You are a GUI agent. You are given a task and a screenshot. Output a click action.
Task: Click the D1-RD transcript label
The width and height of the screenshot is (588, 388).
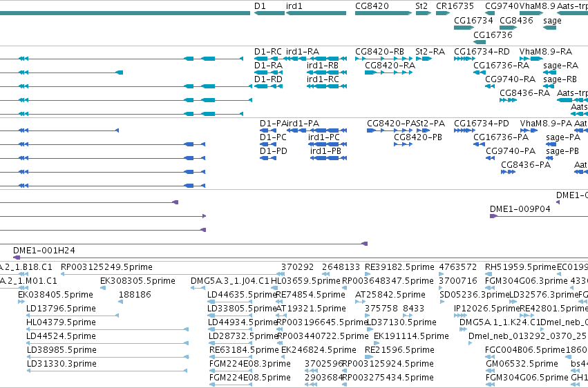click(268, 79)
